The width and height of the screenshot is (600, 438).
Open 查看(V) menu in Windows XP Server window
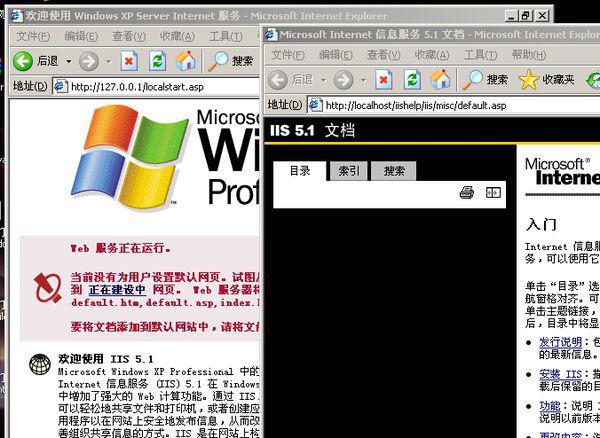pyautogui.click(x=129, y=36)
